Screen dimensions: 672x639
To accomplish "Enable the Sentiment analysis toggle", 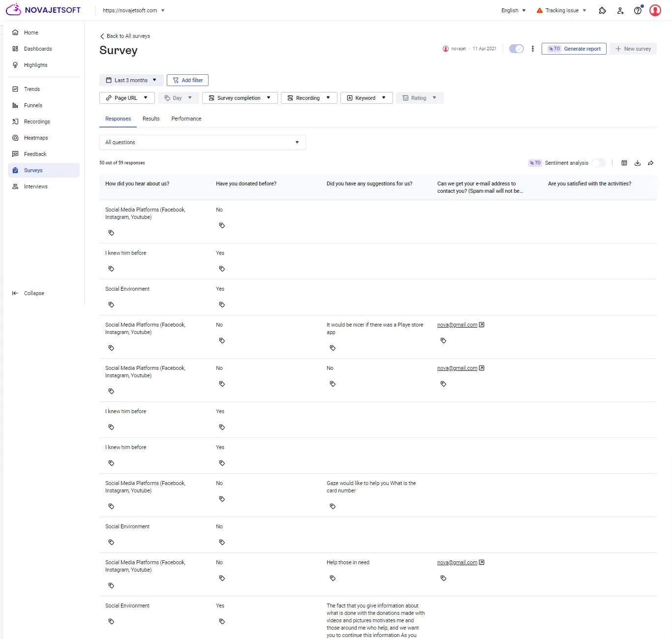I will (x=599, y=163).
